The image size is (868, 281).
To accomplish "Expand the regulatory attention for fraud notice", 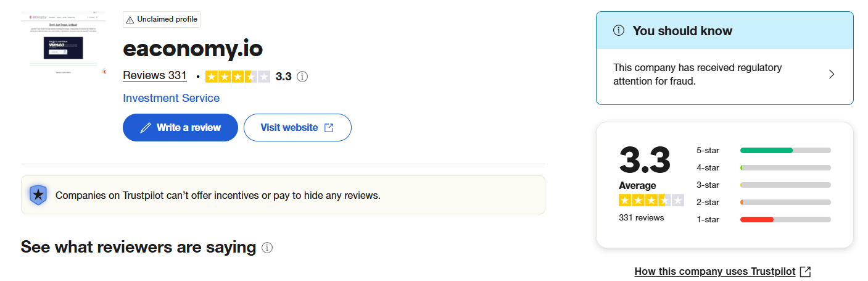I will 725,74.
